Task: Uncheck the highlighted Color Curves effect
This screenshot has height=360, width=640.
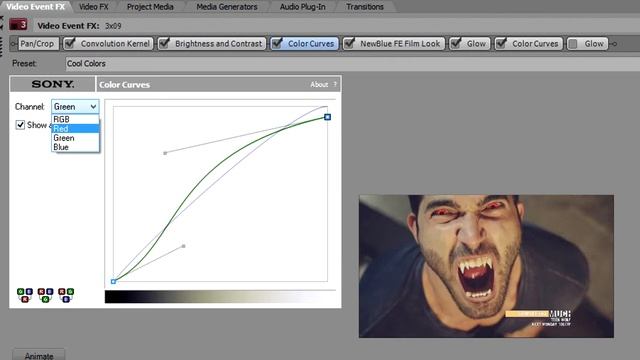Action: [277, 43]
